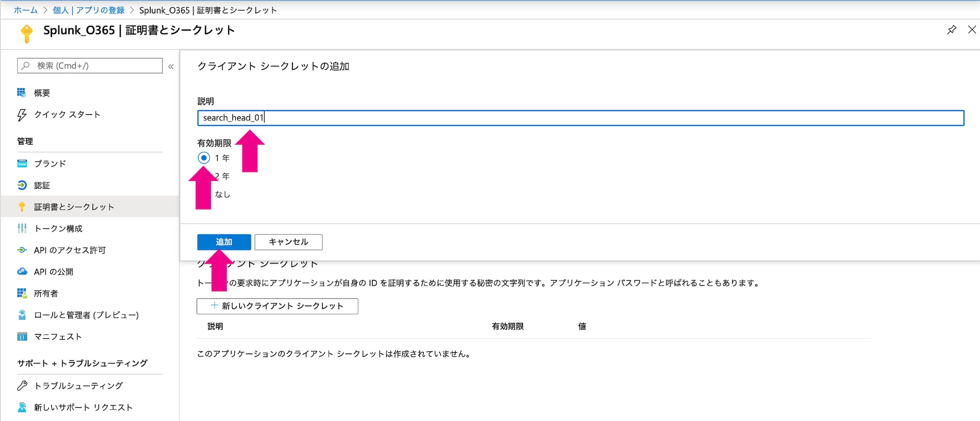This screenshot has width=980, height=421.
Task: Select 証明書とシークレット in the sidebar
Action: pos(90,206)
